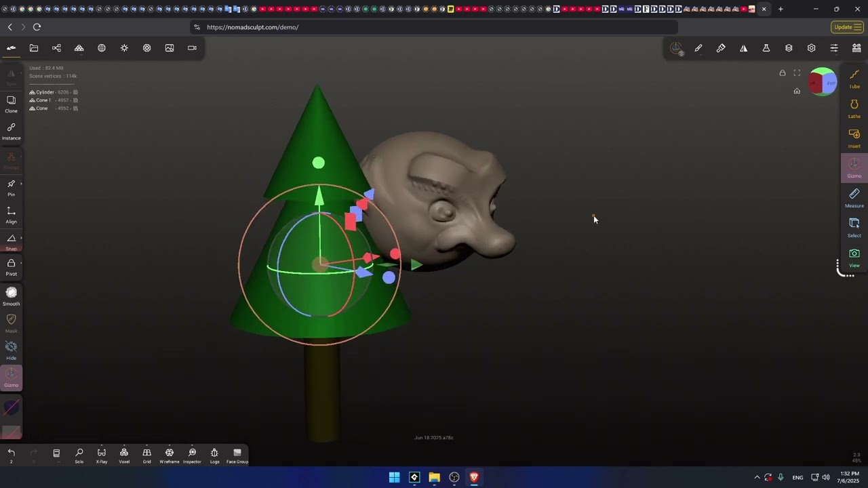This screenshot has width=868, height=488.
Task: Toggle Wireframe display
Action: [170, 455]
